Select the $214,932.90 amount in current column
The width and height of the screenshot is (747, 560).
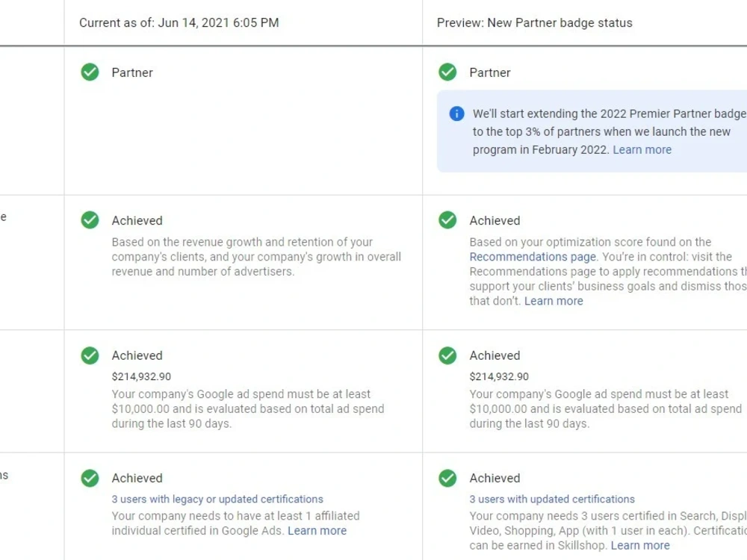tap(141, 376)
